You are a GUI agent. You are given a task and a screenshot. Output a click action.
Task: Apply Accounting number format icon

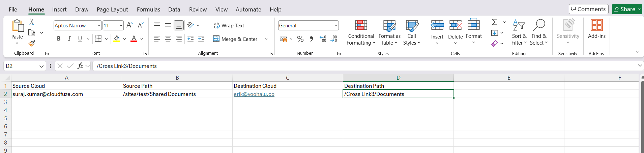(284, 39)
